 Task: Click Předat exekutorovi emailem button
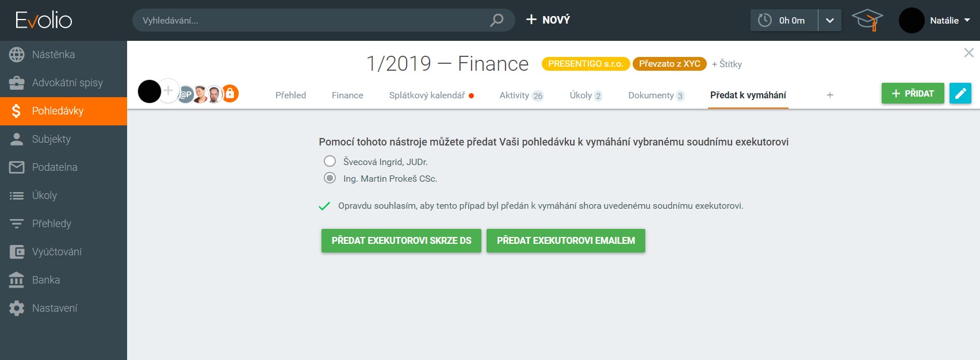tap(566, 240)
